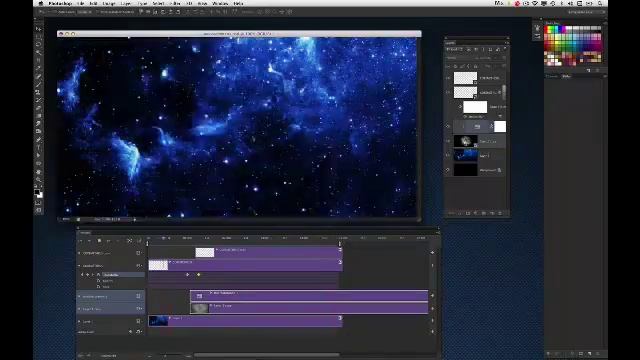This screenshot has height=360, width=640.
Task: Select the Quick Selection tool
Action: point(39,53)
